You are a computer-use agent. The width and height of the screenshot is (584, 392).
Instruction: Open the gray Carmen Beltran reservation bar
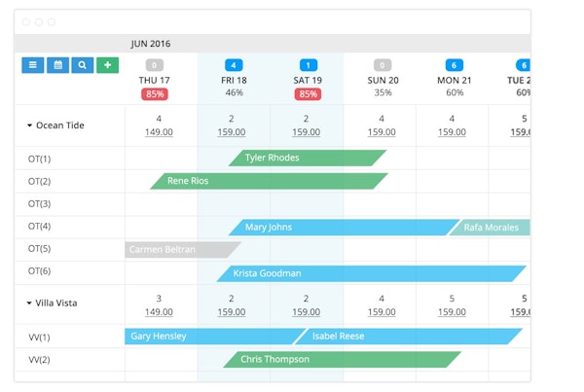pyautogui.click(x=183, y=250)
